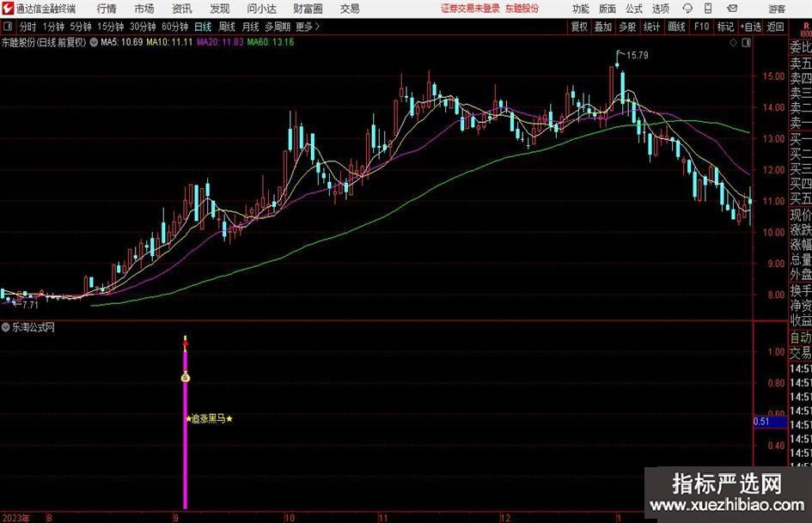812x523 pixels.
Task: Click the +自选 button
Action: coord(751,27)
